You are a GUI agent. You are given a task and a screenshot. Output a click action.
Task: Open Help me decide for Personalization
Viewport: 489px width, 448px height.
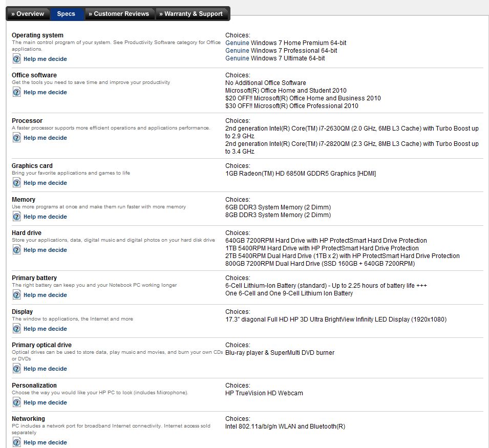[x=45, y=402]
